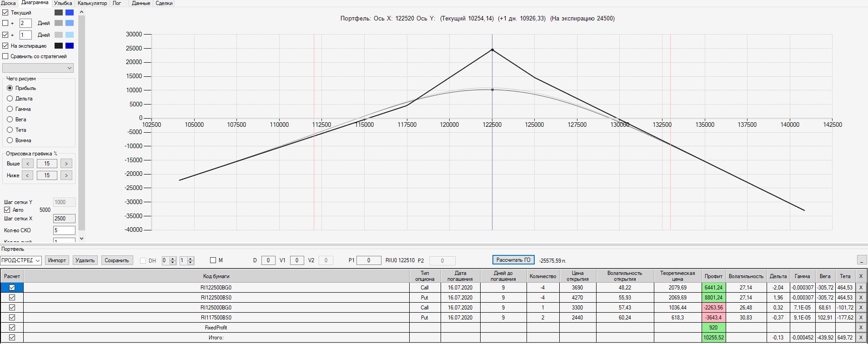
Task: Click the Импорт button
Action: (57, 260)
